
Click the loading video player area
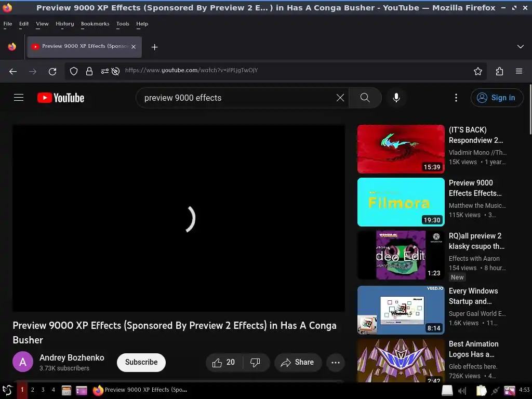(x=179, y=218)
